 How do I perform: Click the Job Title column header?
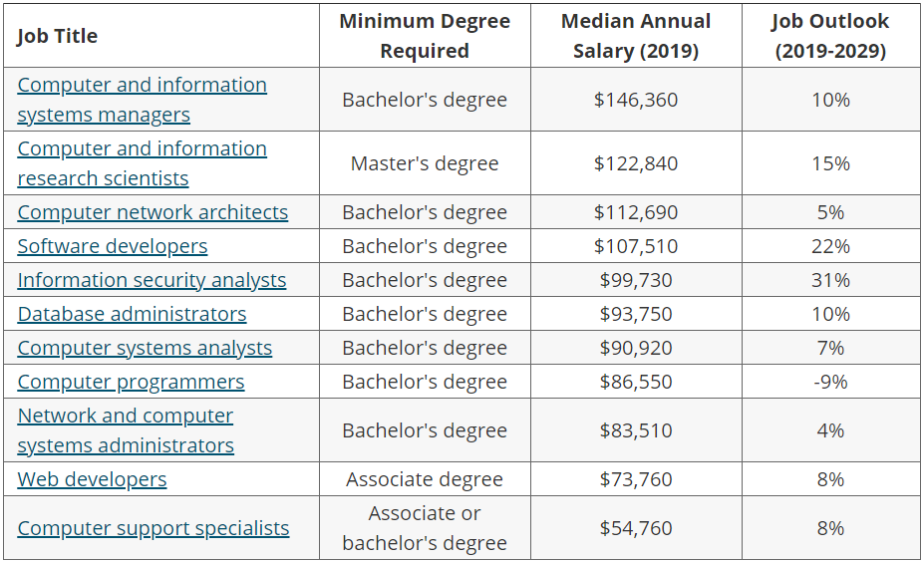tap(58, 36)
